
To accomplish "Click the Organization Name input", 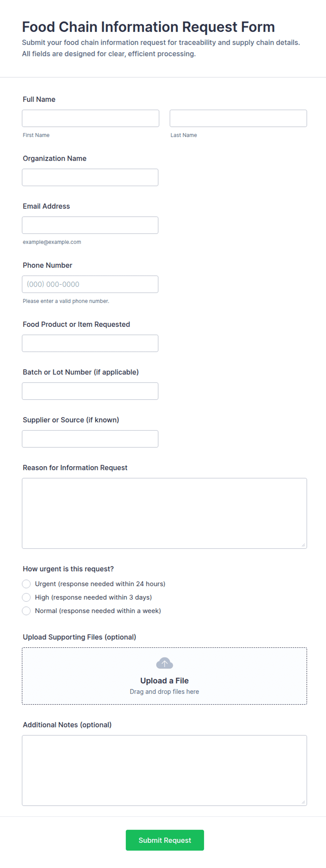I will (90, 177).
